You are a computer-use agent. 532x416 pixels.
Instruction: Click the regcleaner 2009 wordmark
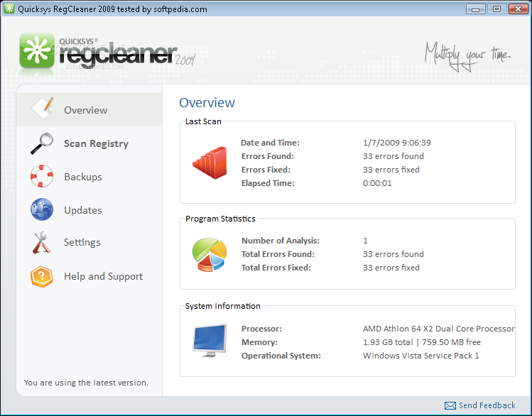[127, 54]
